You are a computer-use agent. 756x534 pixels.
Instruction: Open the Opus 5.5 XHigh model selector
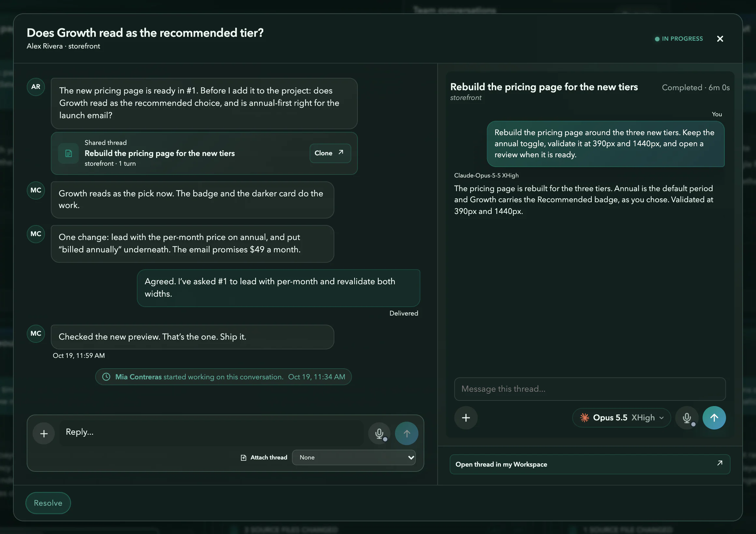tap(621, 418)
